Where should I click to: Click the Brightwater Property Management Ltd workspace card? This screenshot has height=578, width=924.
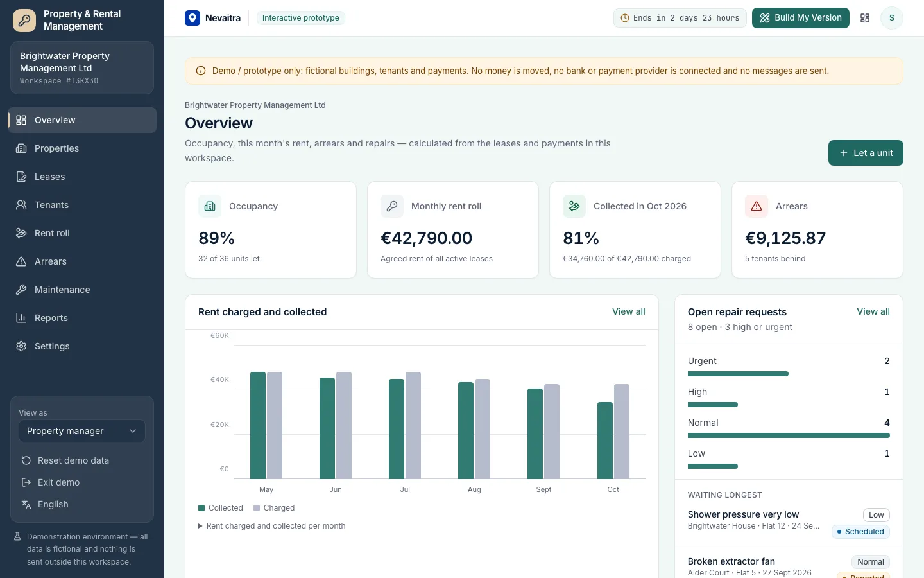[82, 68]
